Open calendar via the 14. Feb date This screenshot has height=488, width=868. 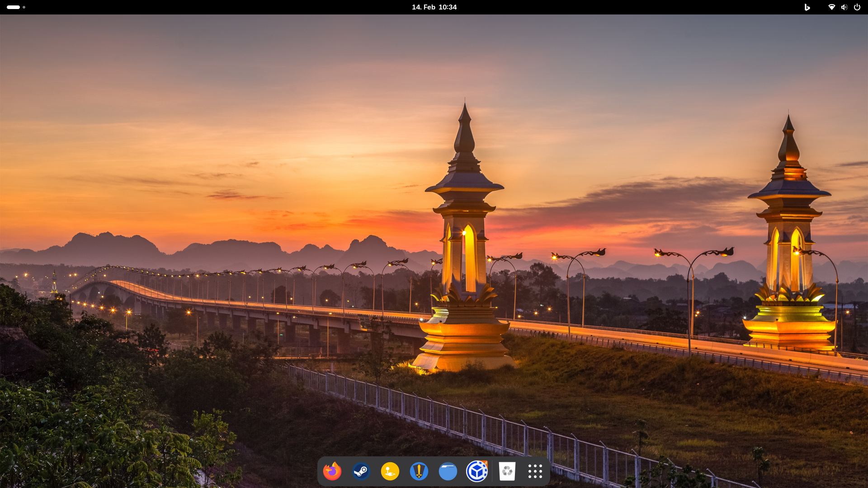click(x=423, y=7)
